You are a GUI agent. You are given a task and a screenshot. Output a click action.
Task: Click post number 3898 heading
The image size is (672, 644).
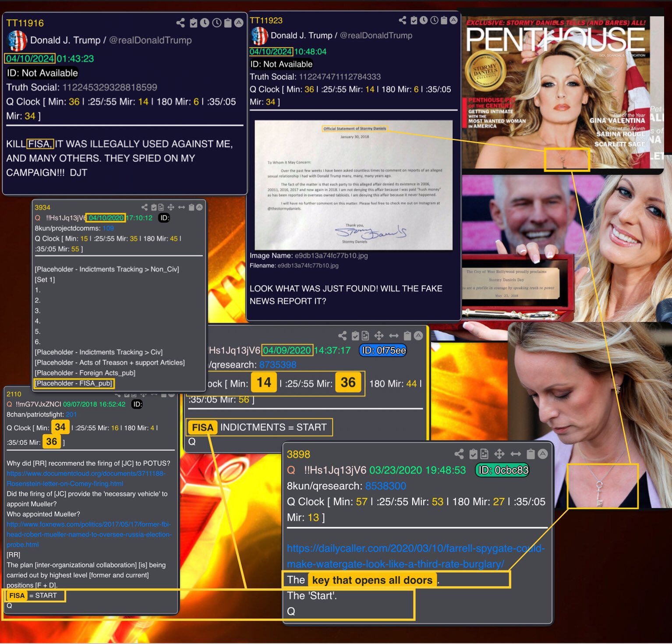point(298,454)
